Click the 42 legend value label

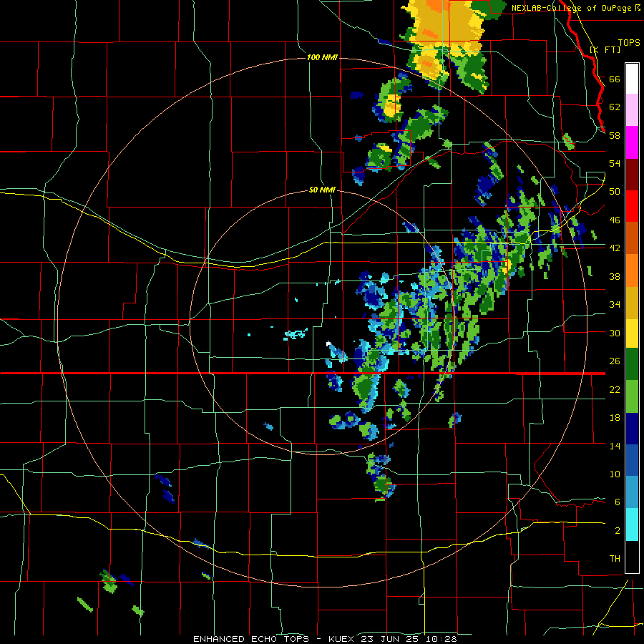[615, 248]
